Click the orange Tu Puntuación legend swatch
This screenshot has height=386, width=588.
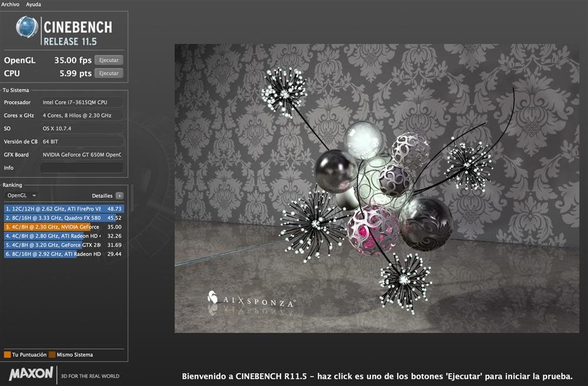(7, 354)
